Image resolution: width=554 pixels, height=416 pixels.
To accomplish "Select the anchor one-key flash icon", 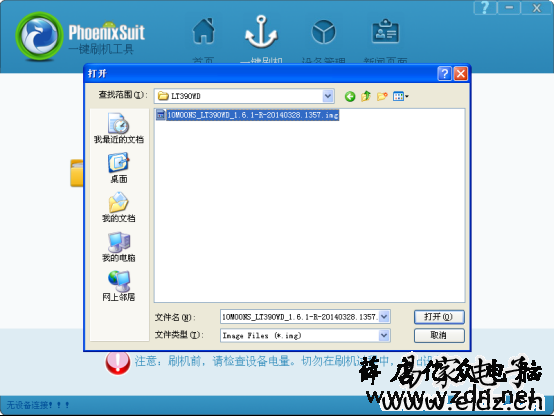I will click(x=261, y=32).
